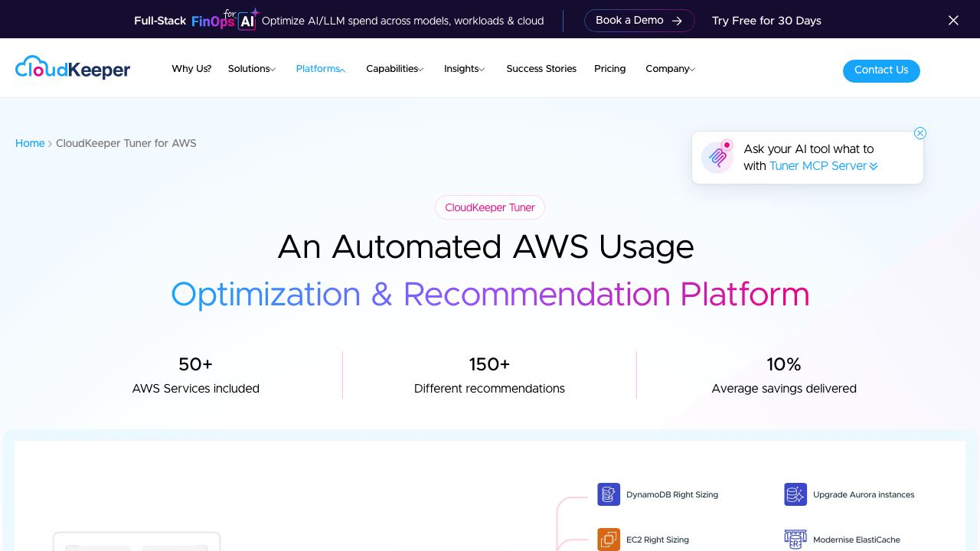This screenshot has width=980, height=551.
Task: Click the Modernise ElastiCache label
Action: click(857, 540)
